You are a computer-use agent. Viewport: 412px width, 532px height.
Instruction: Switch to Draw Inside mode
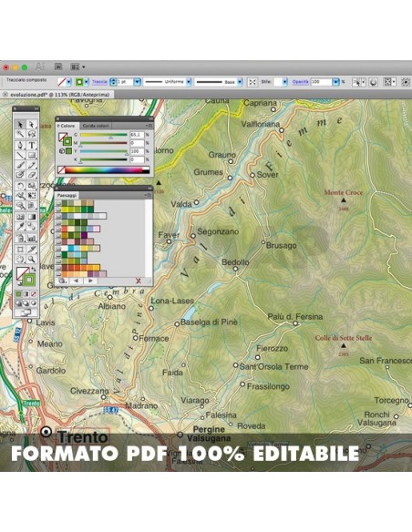click(x=33, y=303)
